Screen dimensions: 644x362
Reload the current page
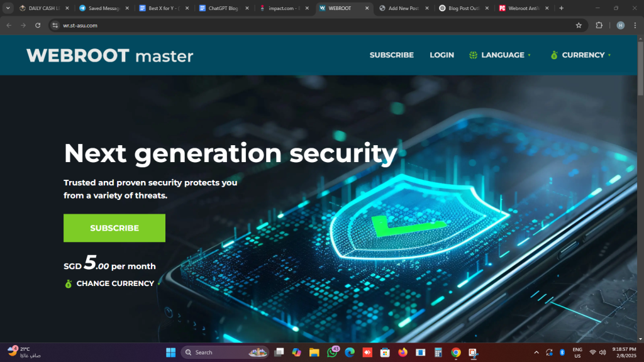(38, 25)
